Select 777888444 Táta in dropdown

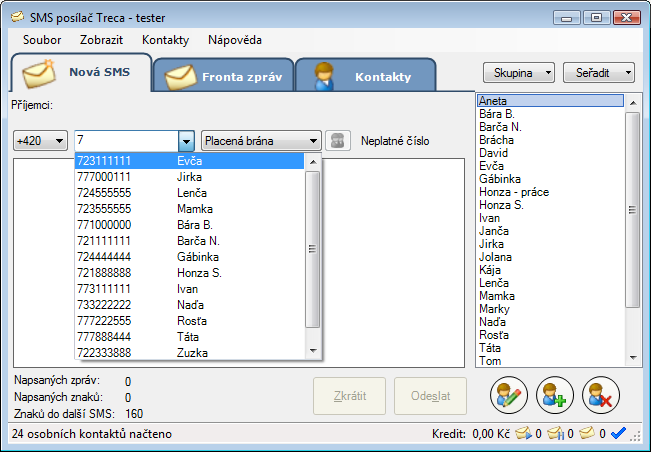[x=189, y=337]
